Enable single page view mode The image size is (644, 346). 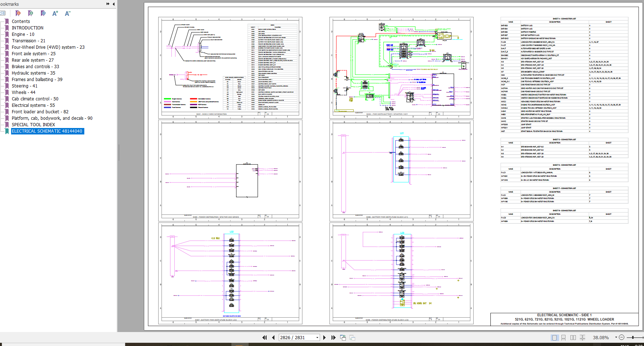click(554, 337)
